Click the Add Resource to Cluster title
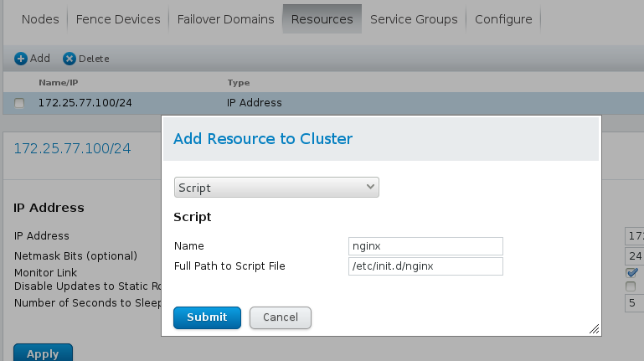 click(263, 139)
